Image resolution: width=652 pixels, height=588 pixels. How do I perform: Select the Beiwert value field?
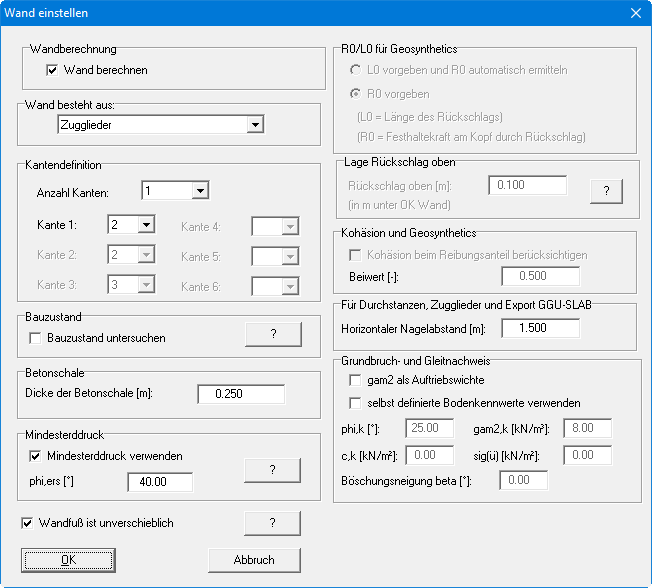(540, 276)
